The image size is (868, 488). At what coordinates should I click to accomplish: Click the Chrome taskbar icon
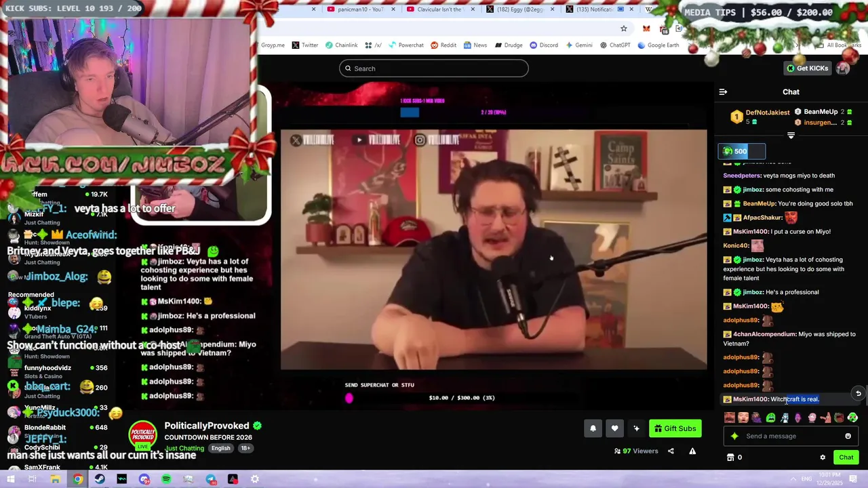[77, 479]
